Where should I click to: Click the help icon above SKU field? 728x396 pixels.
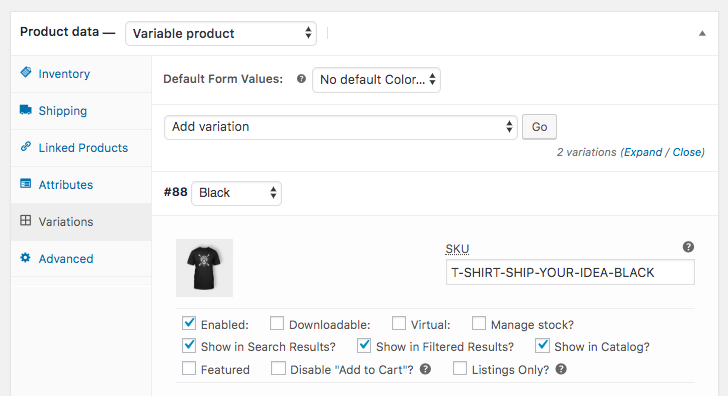[688, 247]
